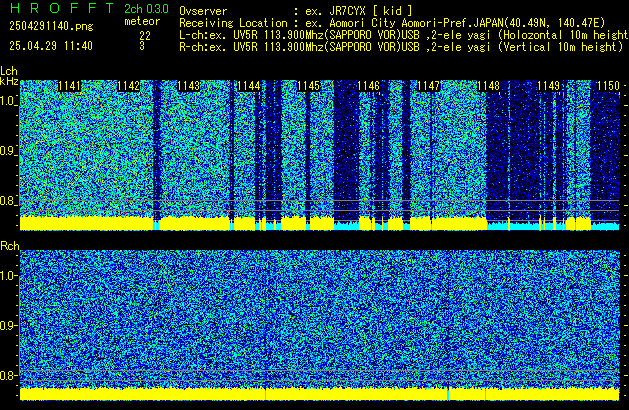Click the version text 2ch 0.3.0

[x=146, y=9]
